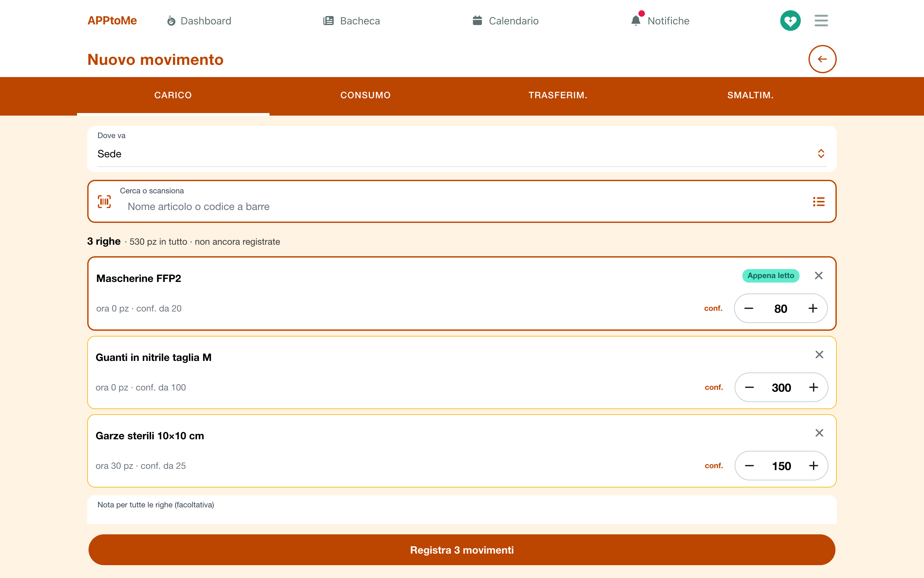Screen dimensions: 924x578
Task: Toggle conf. unit for Garze sterili
Action: (x=714, y=466)
